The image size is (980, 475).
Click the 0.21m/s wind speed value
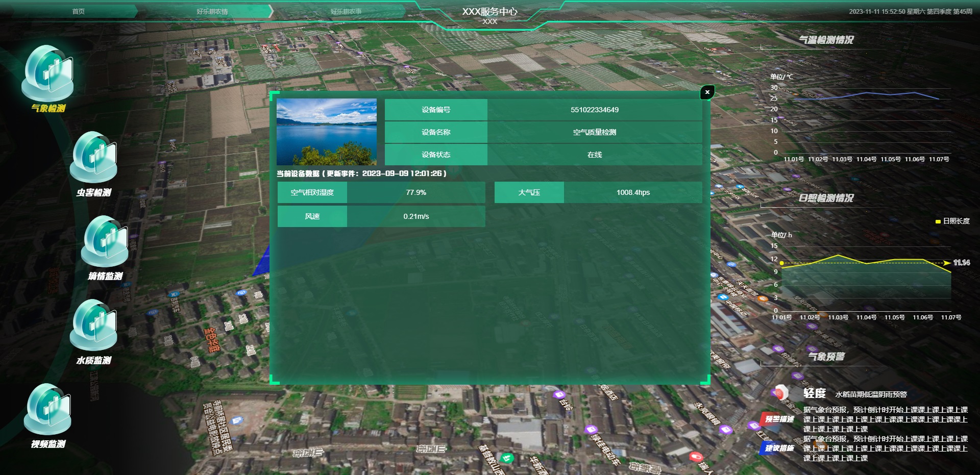click(416, 216)
